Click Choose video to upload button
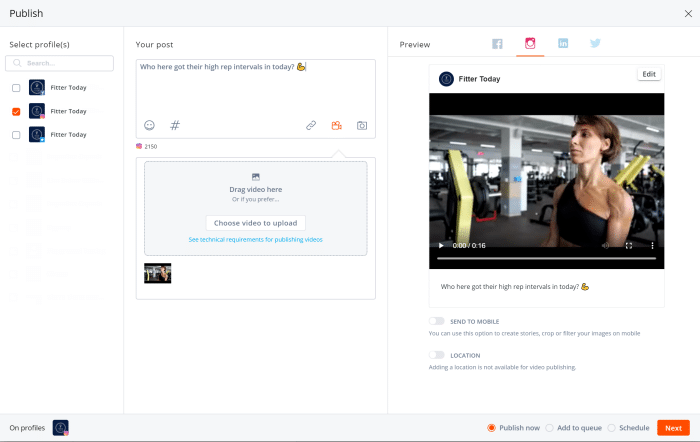 click(x=255, y=223)
